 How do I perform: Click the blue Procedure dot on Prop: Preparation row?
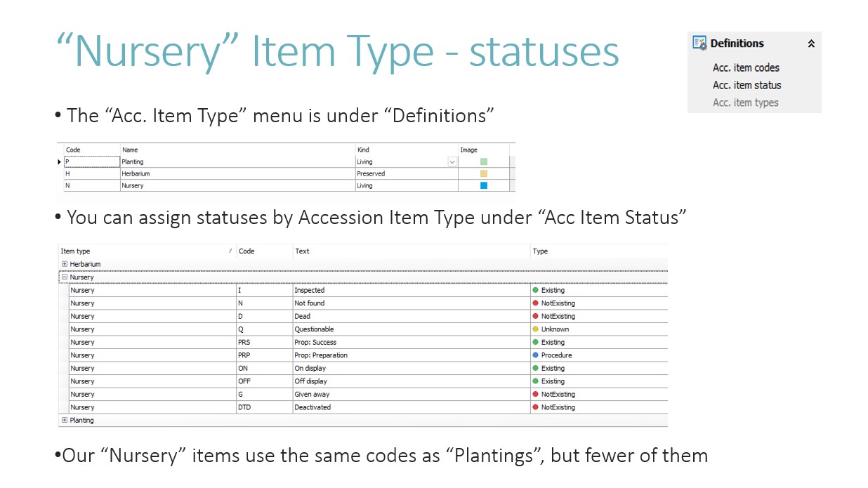(x=535, y=355)
